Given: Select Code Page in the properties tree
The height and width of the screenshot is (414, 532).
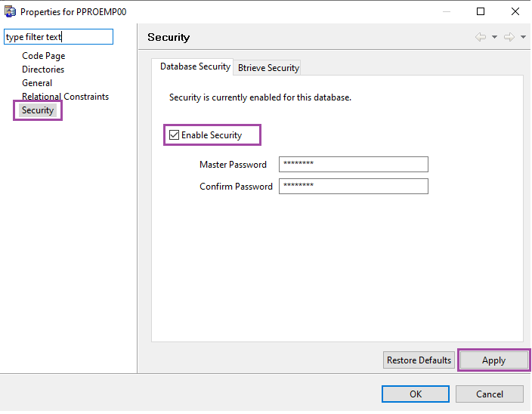Looking at the screenshot, I should click(43, 56).
